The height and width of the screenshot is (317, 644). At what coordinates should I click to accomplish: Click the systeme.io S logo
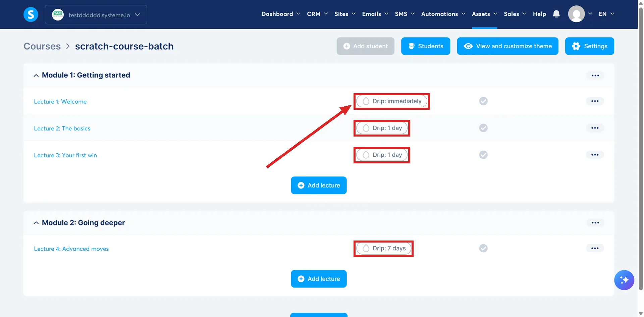pyautogui.click(x=31, y=14)
